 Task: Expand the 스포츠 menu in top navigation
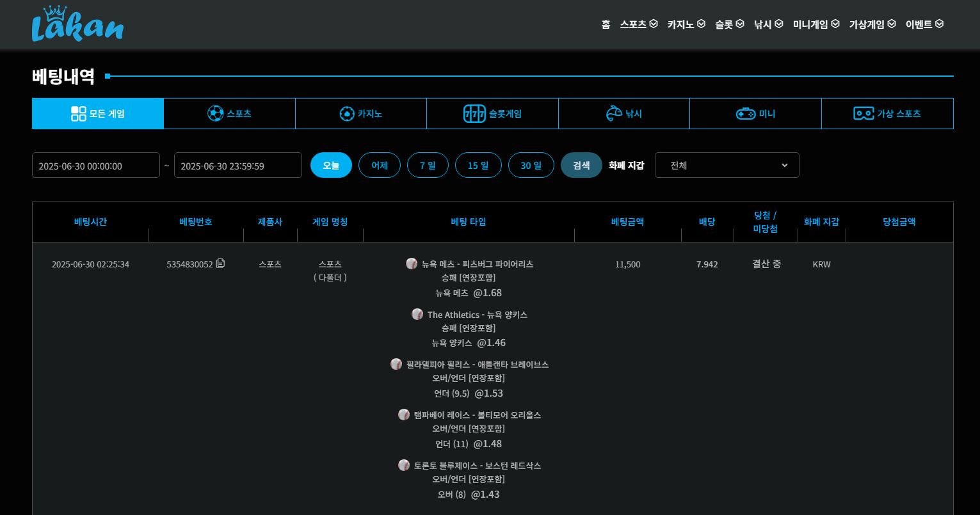tap(638, 24)
